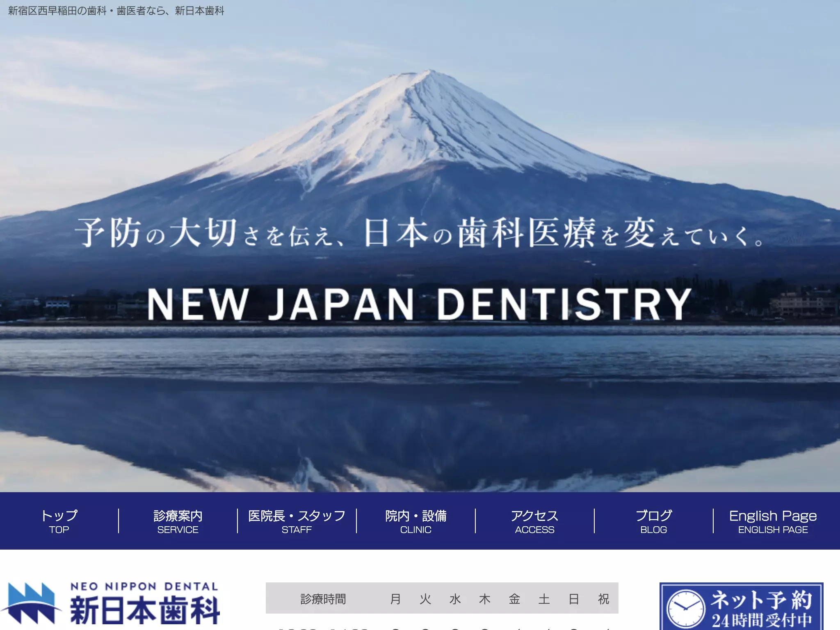Click the 土 column in hours table

point(544,599)
